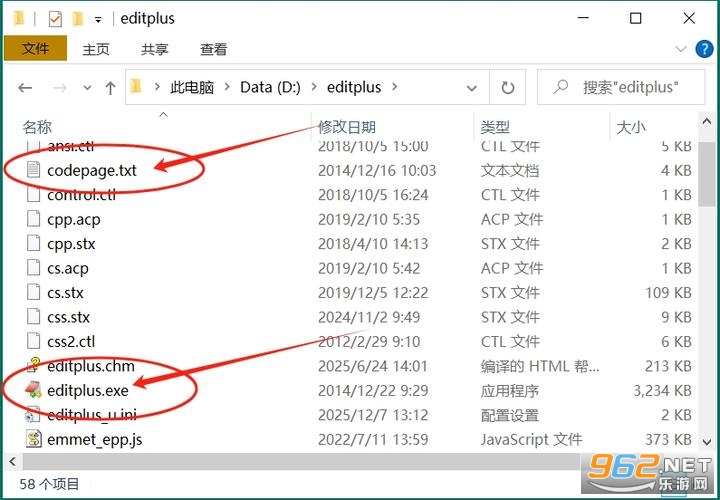
Task: Go to 此电脑 in the breadcrumb
Action: click(x=192, y=87)
